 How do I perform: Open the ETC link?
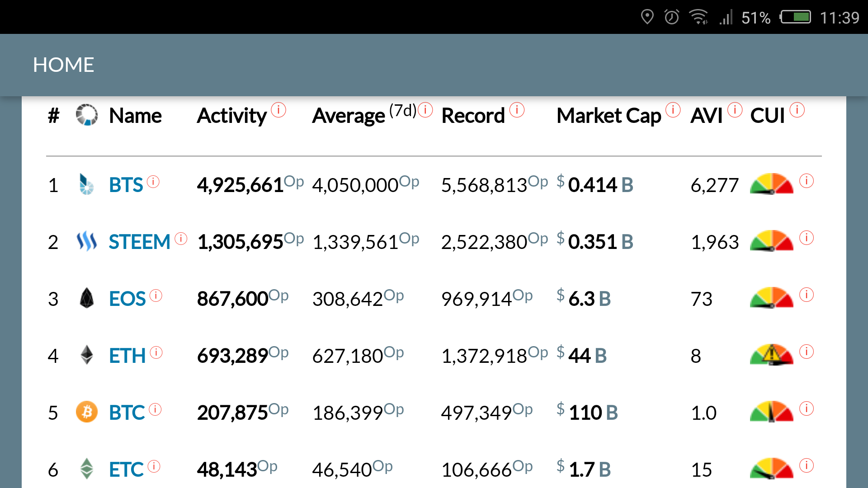(126, 470)
